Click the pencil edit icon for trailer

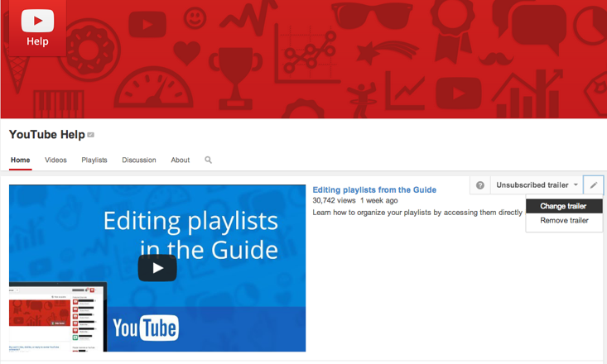[594, 185]
